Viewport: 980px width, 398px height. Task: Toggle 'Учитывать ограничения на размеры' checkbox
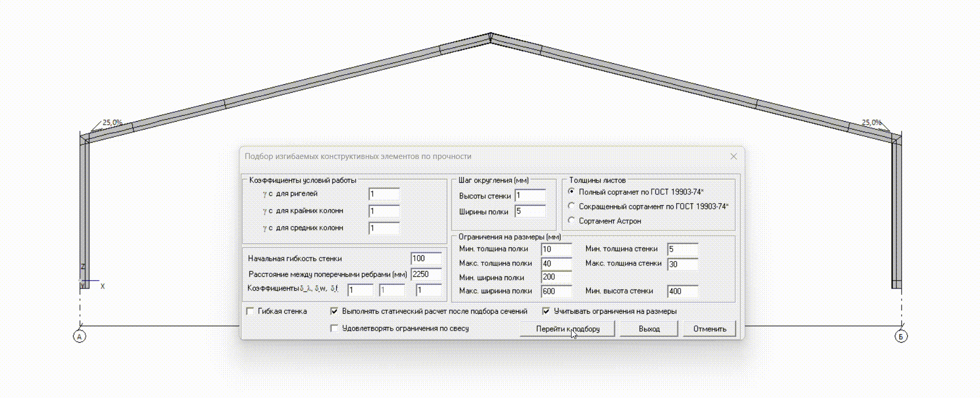pyautogui.click(x=546, y=311)
